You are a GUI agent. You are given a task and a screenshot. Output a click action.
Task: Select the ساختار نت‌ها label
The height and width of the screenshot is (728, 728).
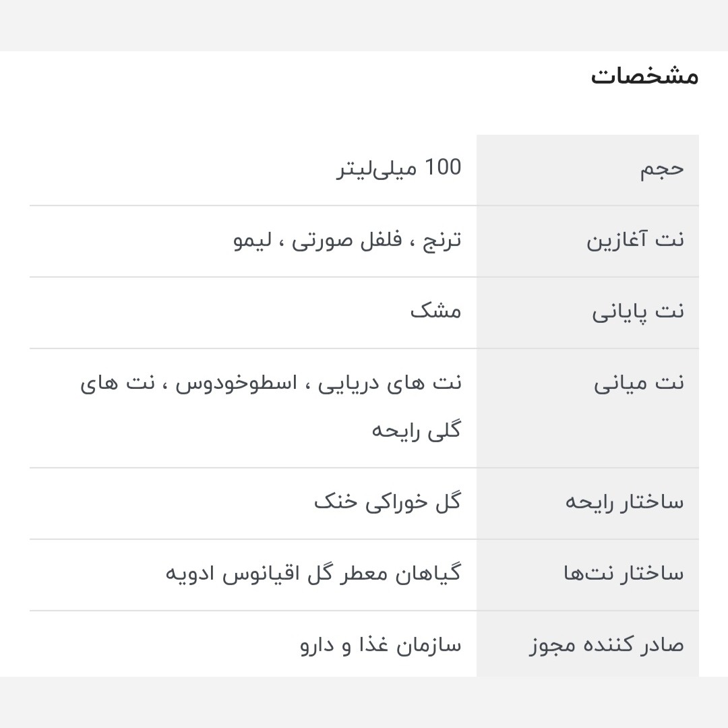(x=624, y=574)
